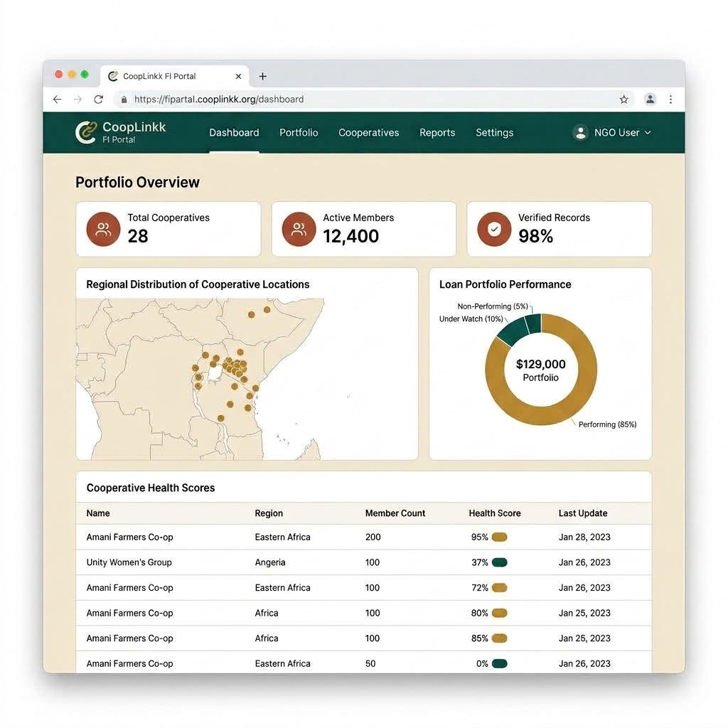The image size is (728, 728).
Task: Open browser three-dot menu
Action: click(x=670, y=100)
